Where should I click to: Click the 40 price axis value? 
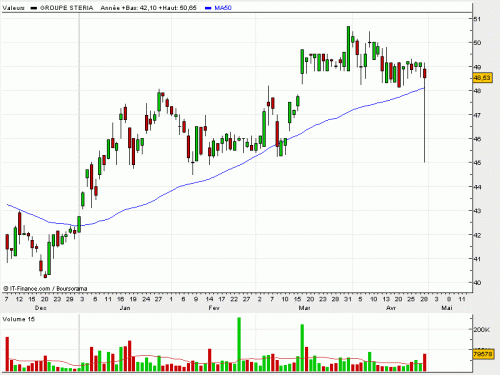coord(477,283)
